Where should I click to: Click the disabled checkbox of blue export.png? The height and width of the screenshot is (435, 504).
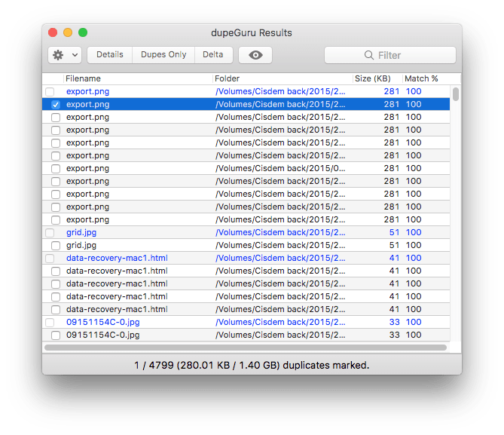pos(50,92)
